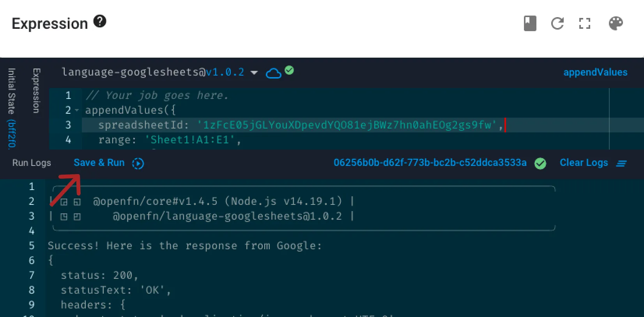Open the adaptor version dropdown arrow
Viewport: 644px width, 317px height.
tap(254, 73)
